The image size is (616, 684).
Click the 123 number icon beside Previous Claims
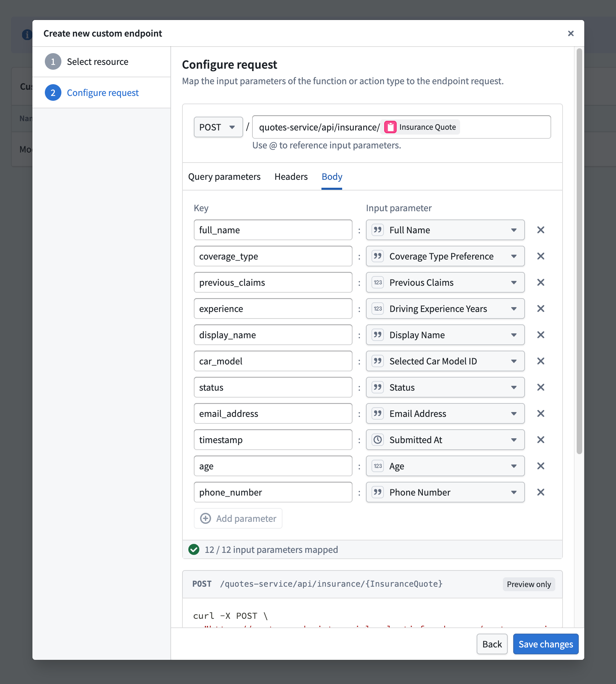pyautogui.click(x=378, y=282)
